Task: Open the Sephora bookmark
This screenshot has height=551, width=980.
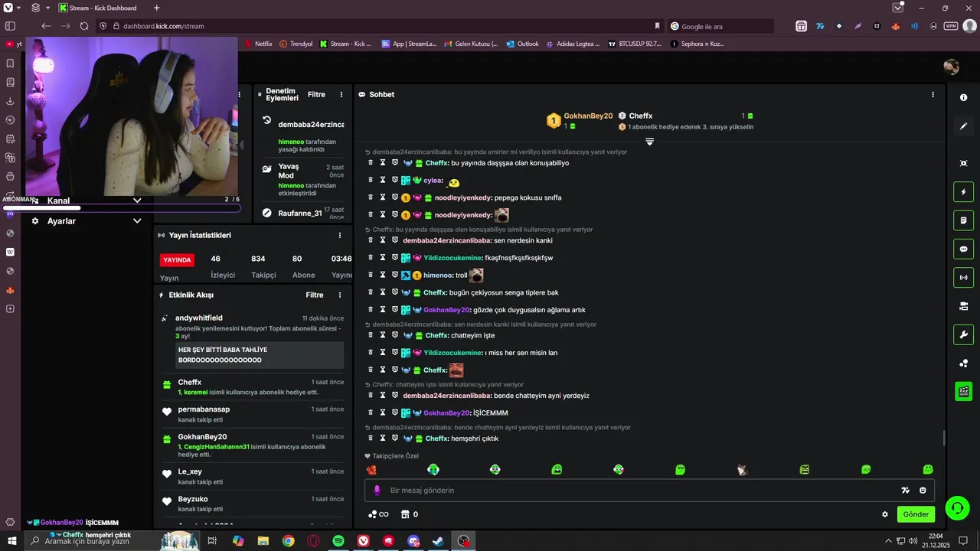Action: [x=697, y=44]
